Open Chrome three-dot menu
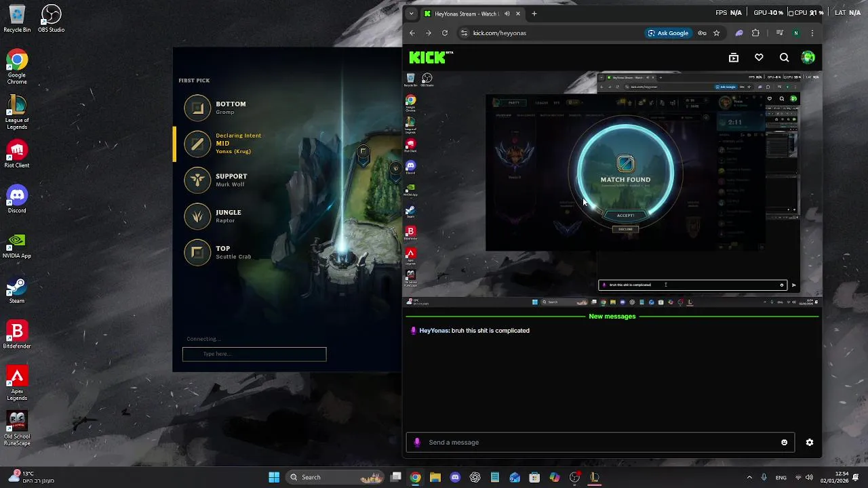868x488 pixels. click(x=812, y=33)
